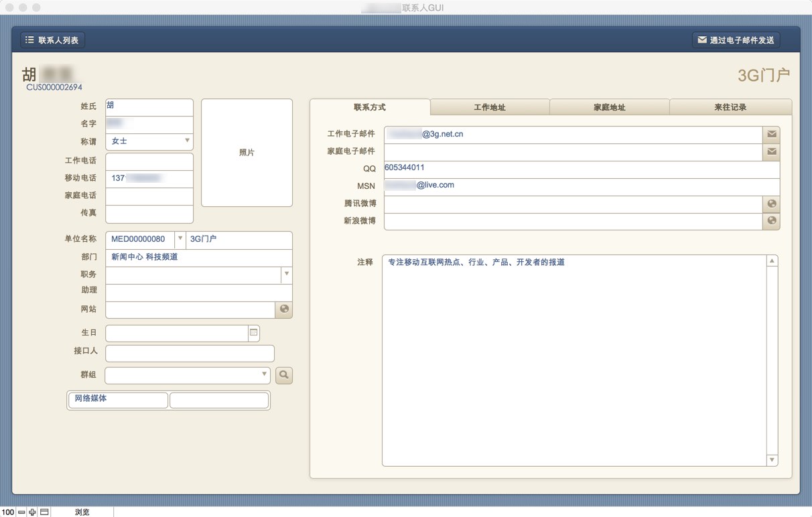Click the 网站 input field

(x=190, y=309)
